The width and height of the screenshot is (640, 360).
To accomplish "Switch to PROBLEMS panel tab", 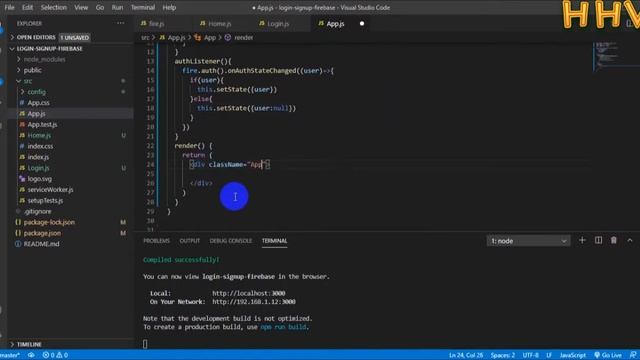I will [156, 241].
